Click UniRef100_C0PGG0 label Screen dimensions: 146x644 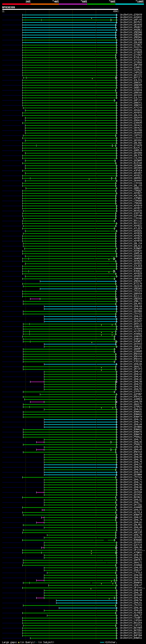pyautogui.click(x=131, y=620)
